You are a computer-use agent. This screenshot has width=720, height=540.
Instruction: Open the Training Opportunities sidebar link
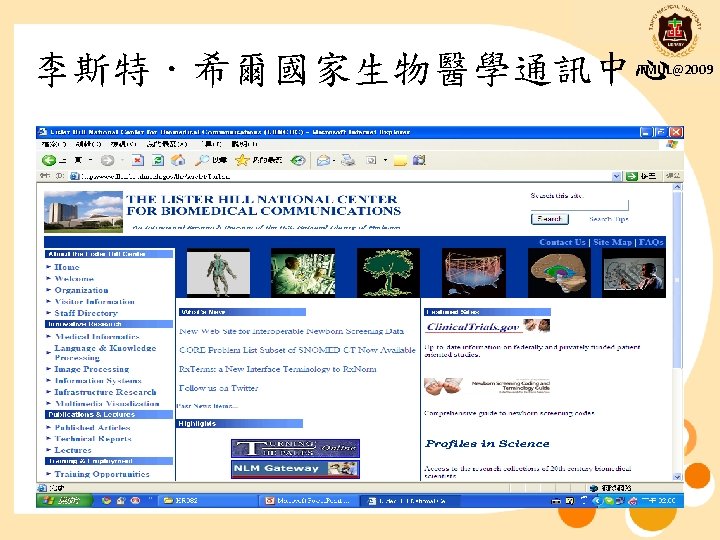102,474
